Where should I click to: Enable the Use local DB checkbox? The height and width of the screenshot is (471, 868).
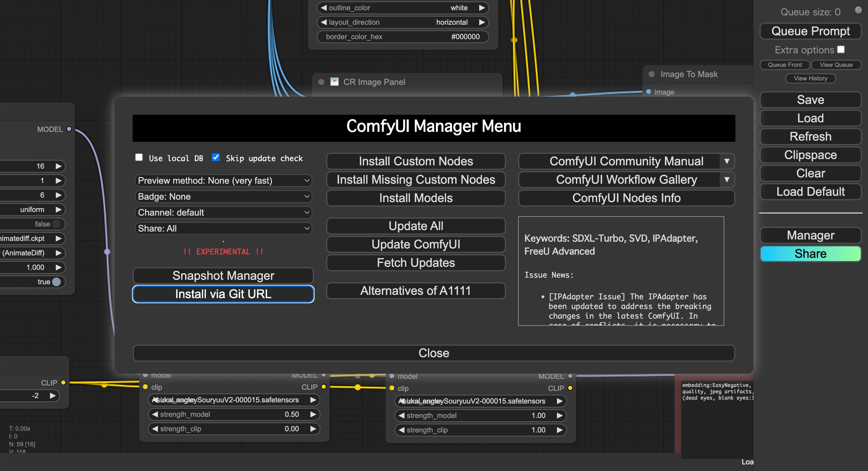point(139,157)
